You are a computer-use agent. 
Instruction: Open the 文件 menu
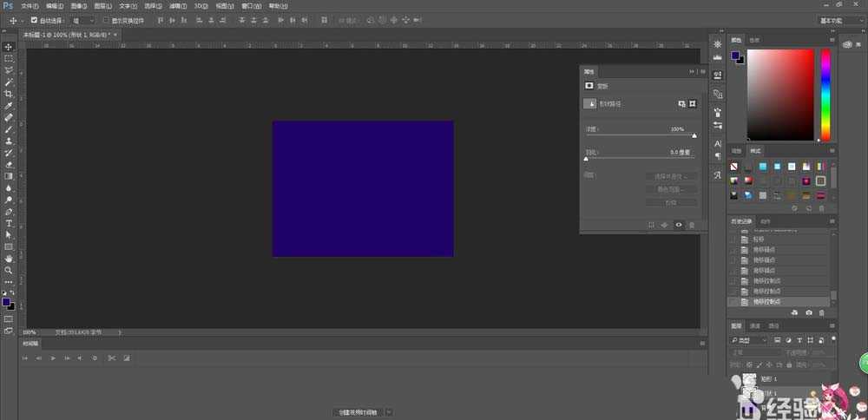[29, 5]
